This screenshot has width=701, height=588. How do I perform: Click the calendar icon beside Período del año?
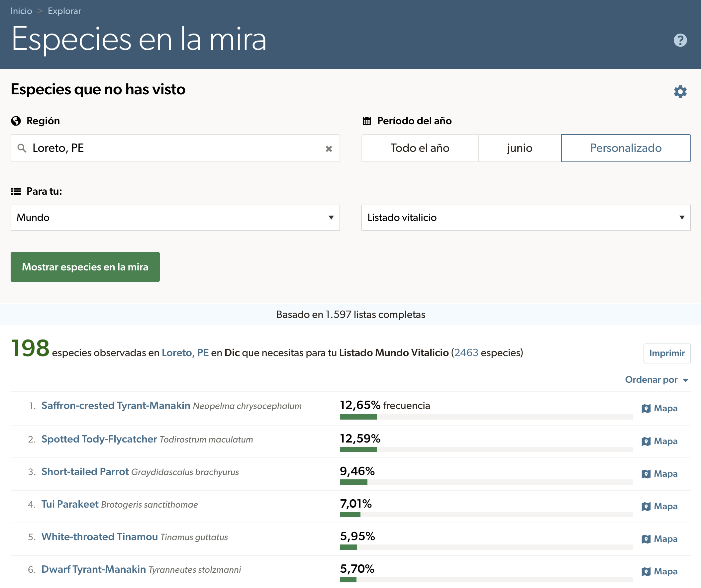coord(366,121)
